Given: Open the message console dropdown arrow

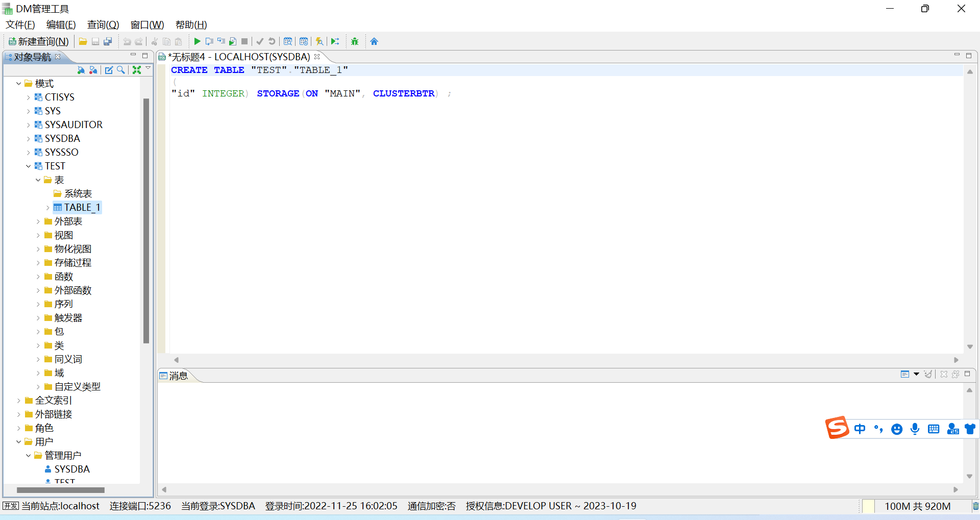Looking at the screenshot, I should click(916, 374).
